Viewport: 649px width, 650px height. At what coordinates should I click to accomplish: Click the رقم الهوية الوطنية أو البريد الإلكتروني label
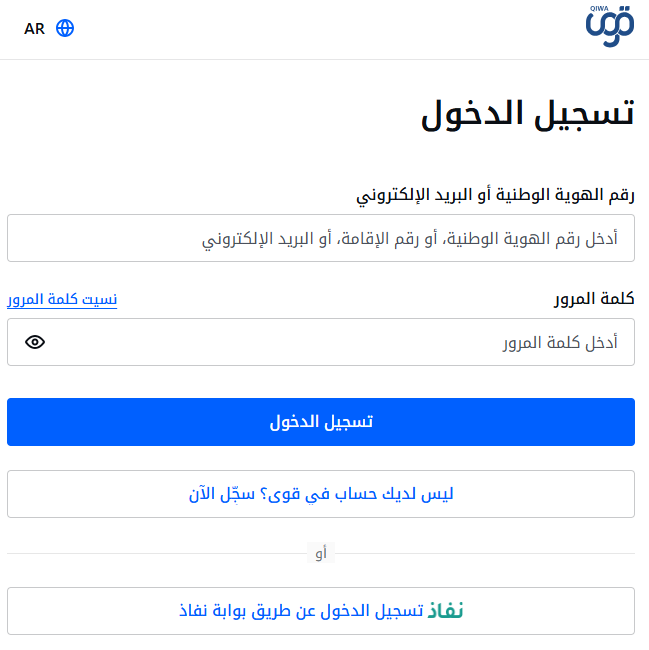pyautogui.click(x=495, y=195)
